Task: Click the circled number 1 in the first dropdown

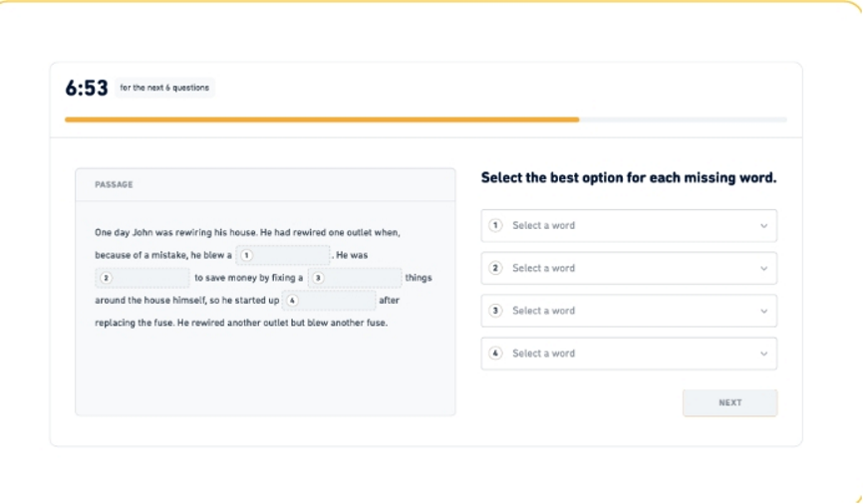Action: (x=496, y=225)
